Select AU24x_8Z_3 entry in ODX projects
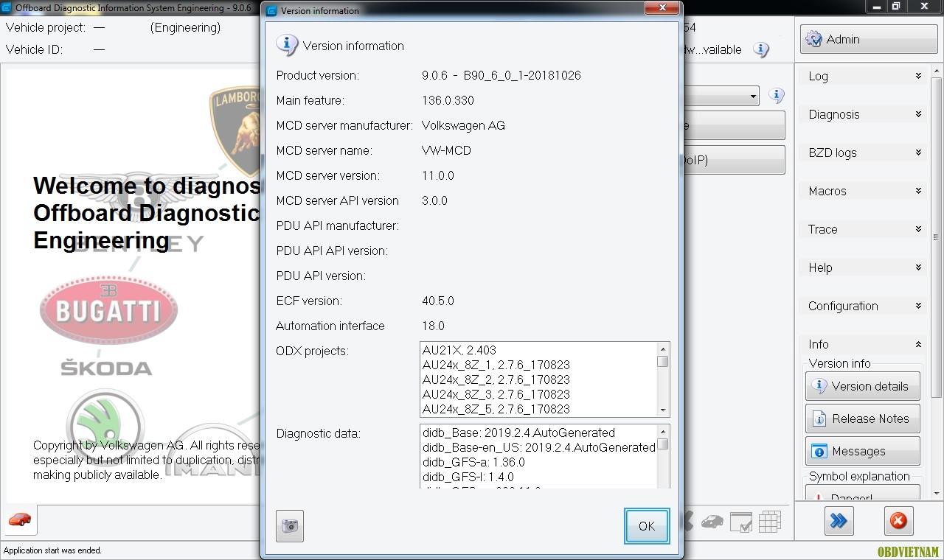Viewport: 944px width, 560px height. coord(496,394)
